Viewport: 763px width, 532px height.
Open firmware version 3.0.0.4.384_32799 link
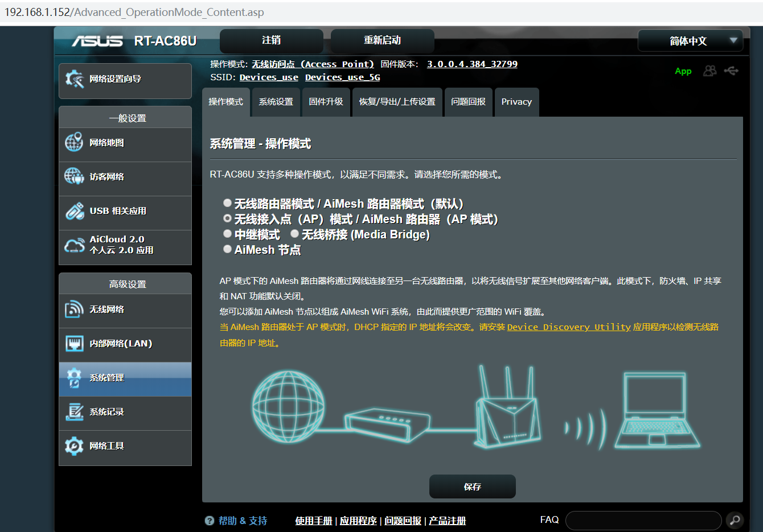tap(472, 64)
